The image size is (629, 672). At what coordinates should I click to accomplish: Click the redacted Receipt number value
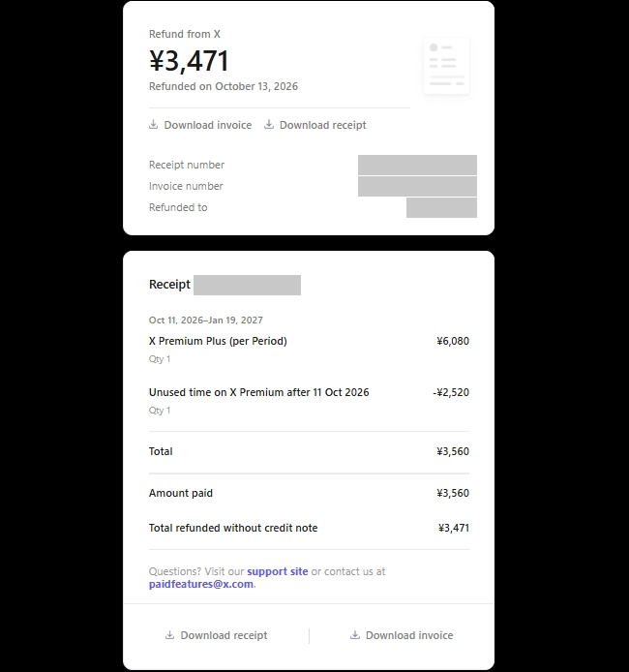coord(417,165)
